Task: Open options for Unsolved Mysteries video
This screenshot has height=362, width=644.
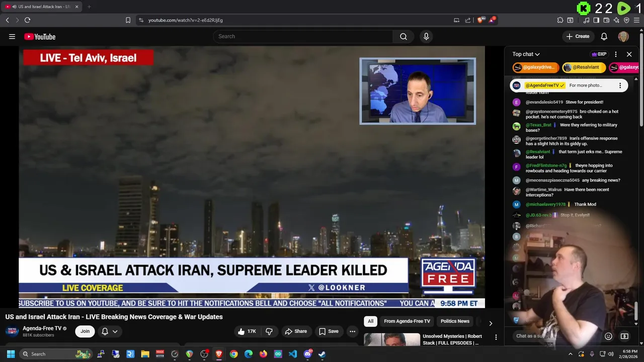Action: pyautogui.click(x=496, y=337)
